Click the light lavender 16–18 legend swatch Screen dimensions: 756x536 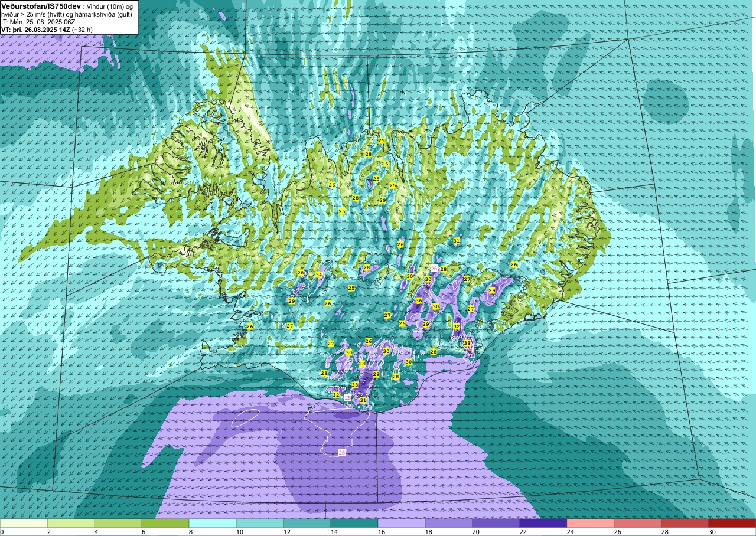click(x=402, y=523)
